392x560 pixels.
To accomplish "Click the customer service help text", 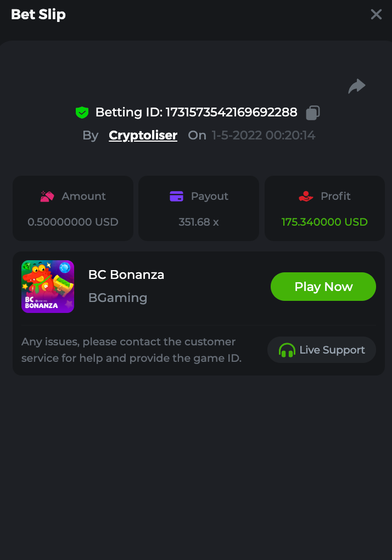I will [x=132, y=350].
